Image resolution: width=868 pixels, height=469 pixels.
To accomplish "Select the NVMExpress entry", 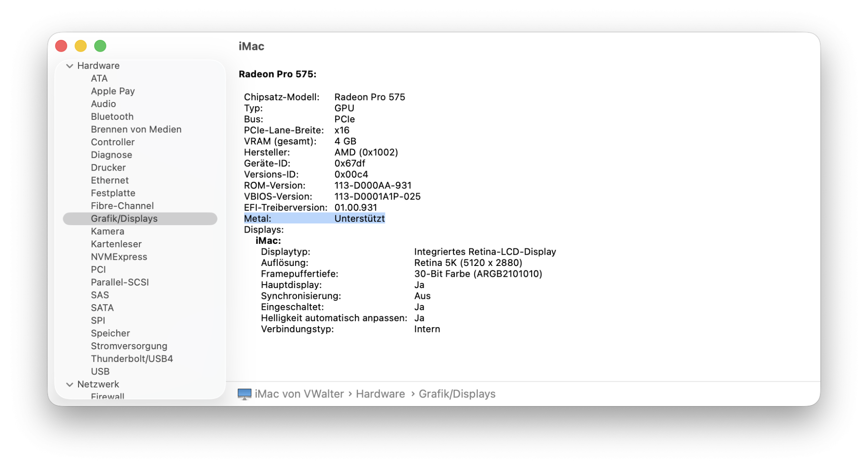I will [x=119, y=257].
